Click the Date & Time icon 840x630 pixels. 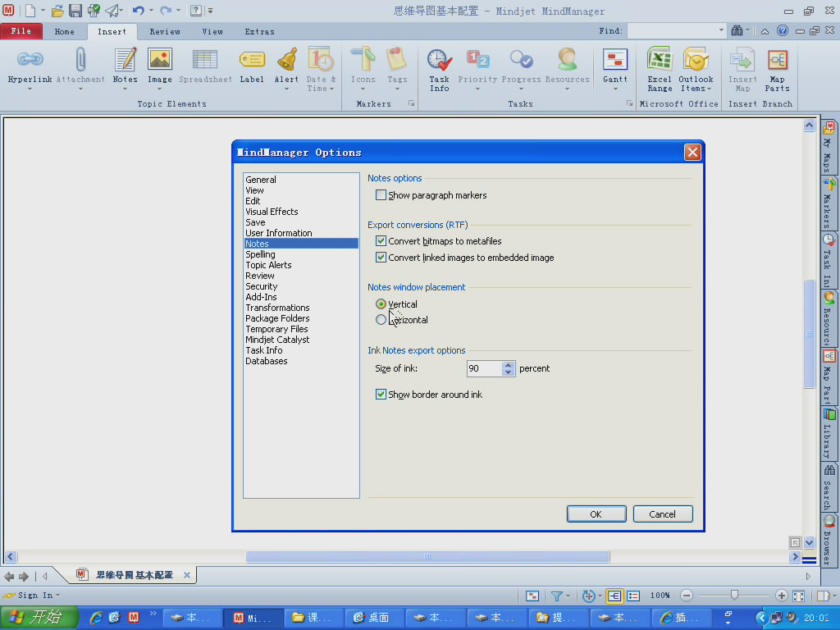tap(321, 59)
